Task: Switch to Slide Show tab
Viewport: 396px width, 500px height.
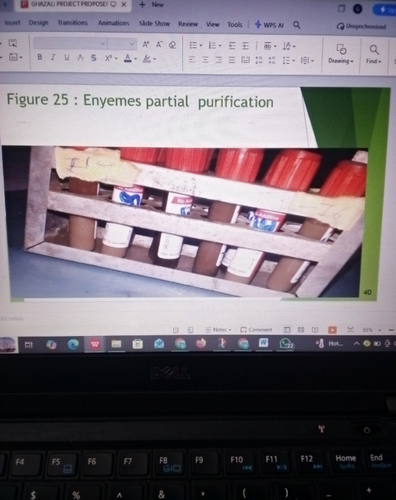Action: coord(154,24)
